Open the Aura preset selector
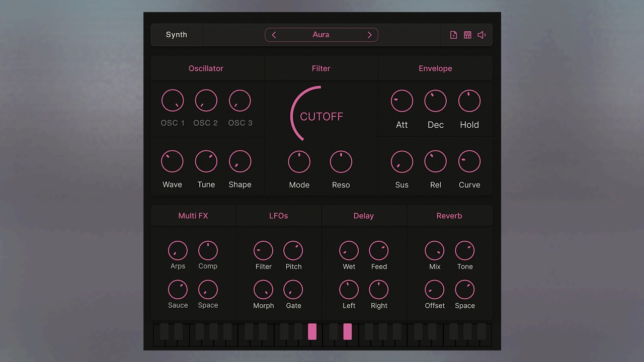 coord(321,35)
